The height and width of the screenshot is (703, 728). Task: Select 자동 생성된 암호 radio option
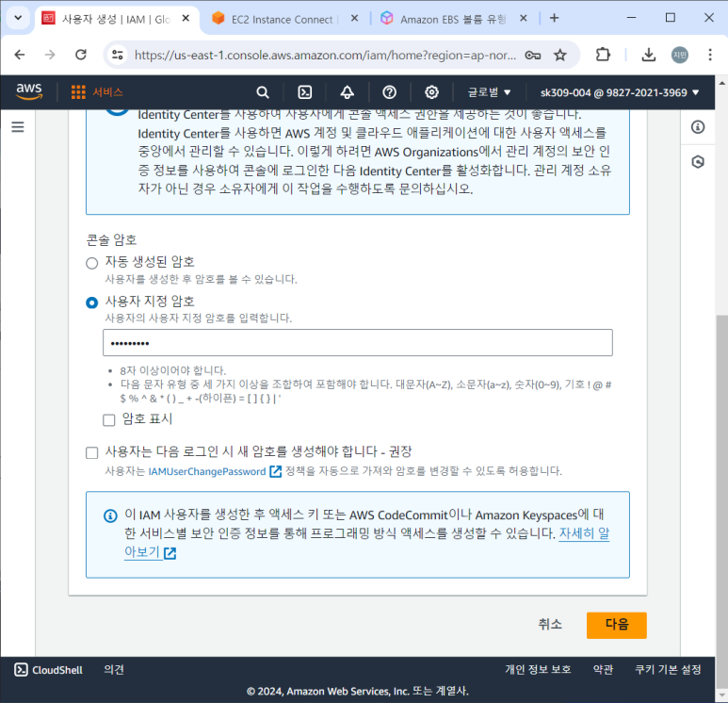point(92,263)
